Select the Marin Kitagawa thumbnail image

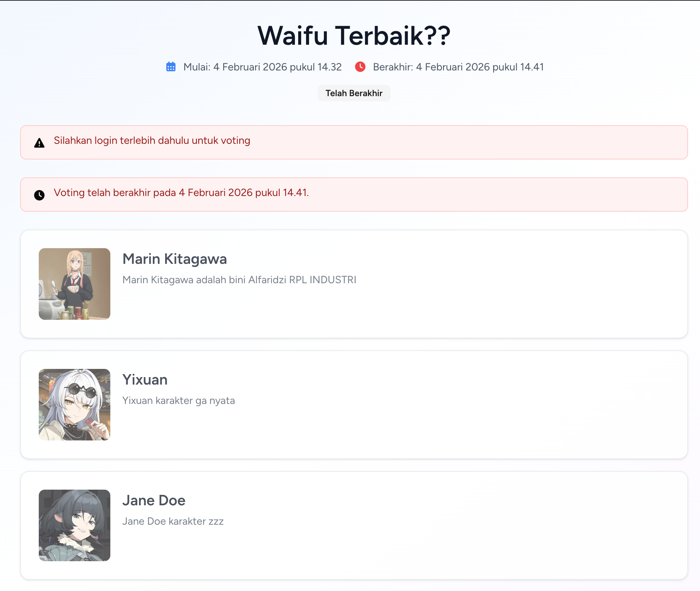click(x=75, y=284)
